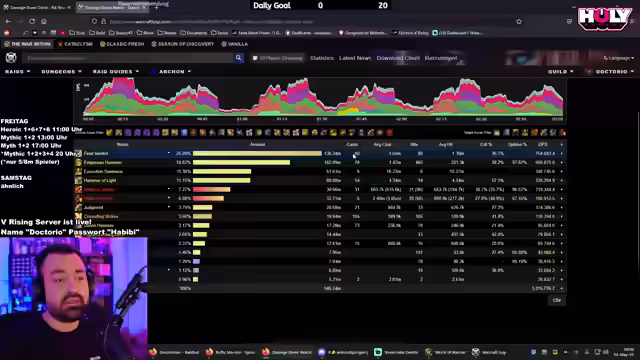Switch to the Season of Discovery tab
Screen dimensions: 640x360
pos(182,44)
